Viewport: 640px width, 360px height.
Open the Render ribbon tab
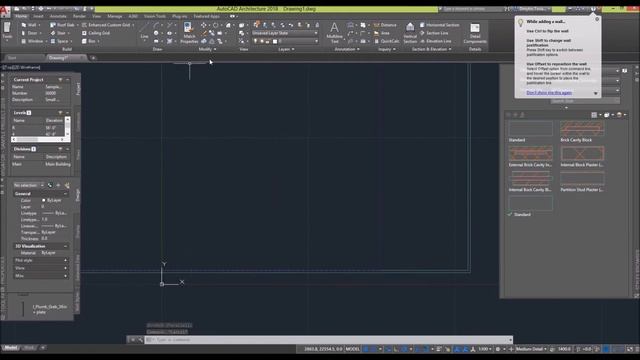79,16
